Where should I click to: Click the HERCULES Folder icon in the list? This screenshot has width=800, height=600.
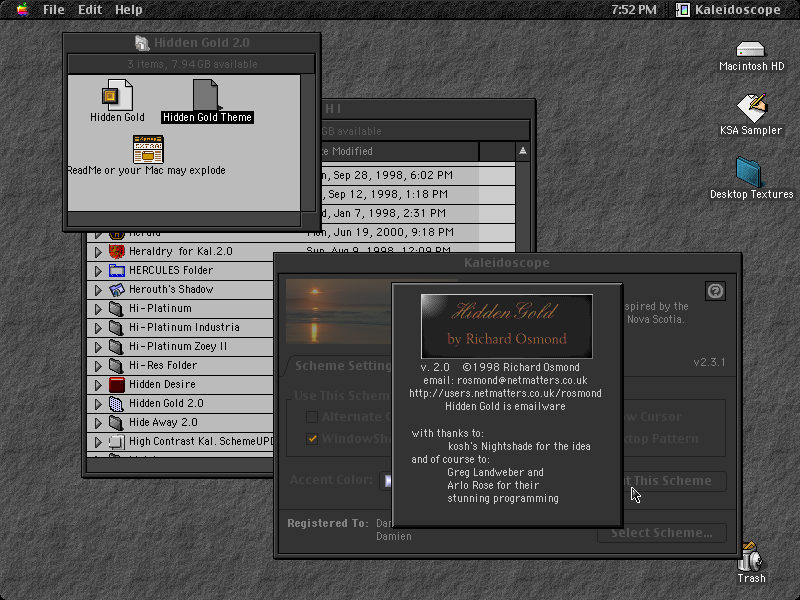[x=117, y=270]
